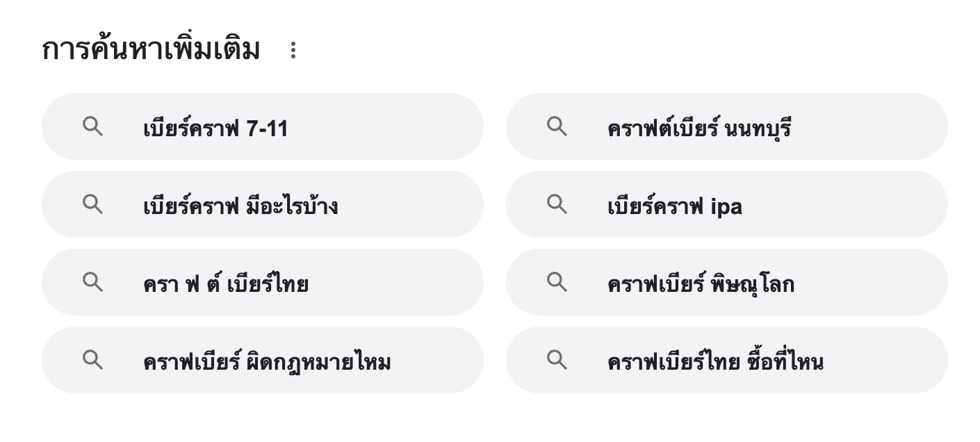The height and width of the screenshot is (442, 980).
Task: Click the search icon beside "เบียร์คราฟ 7-11"
Action: tap(92, 126)
